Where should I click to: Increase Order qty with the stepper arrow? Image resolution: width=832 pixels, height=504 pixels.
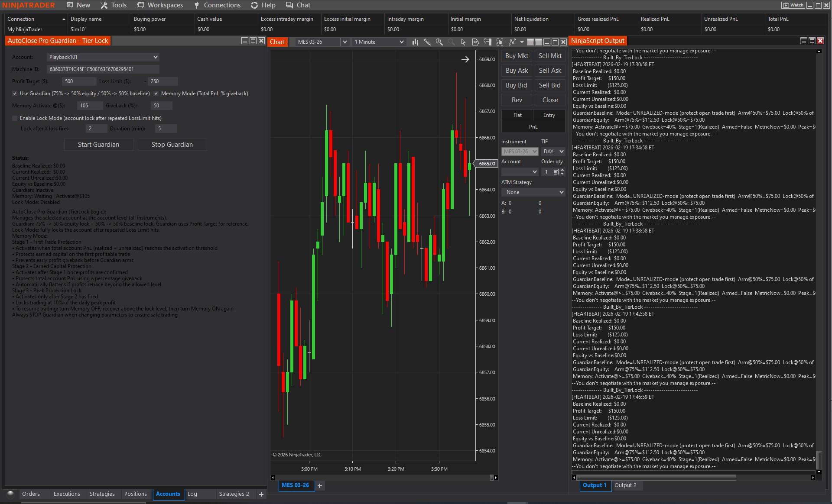point(562,170)
